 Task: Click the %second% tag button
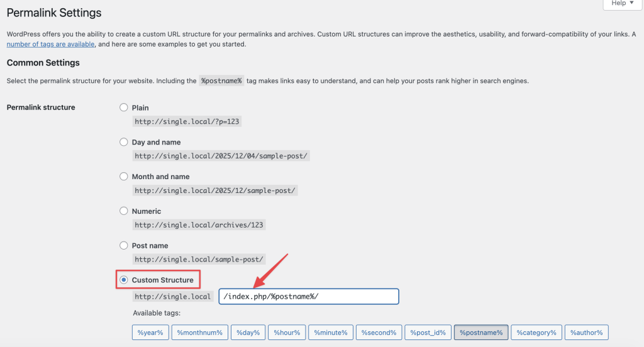379,333
